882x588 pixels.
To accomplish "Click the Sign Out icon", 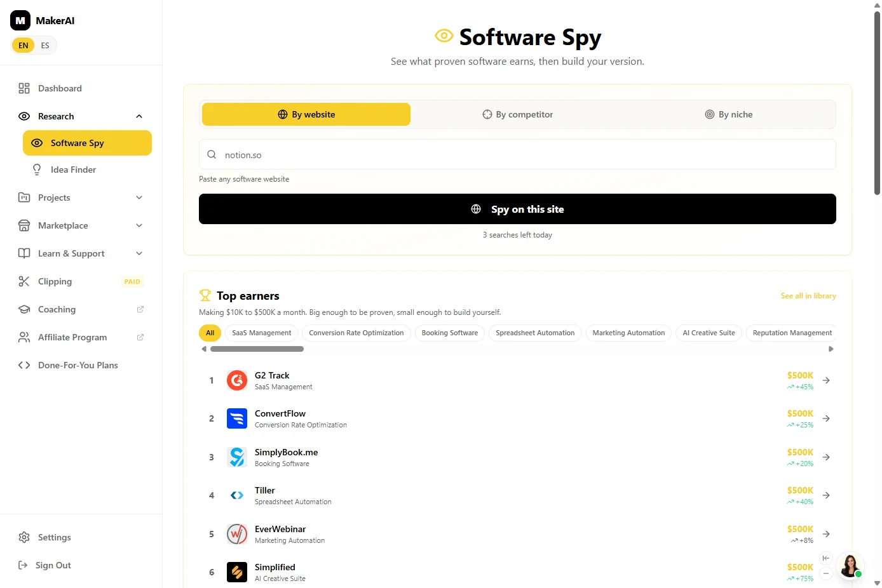I will pyautogui.click(x=23, y=565).
